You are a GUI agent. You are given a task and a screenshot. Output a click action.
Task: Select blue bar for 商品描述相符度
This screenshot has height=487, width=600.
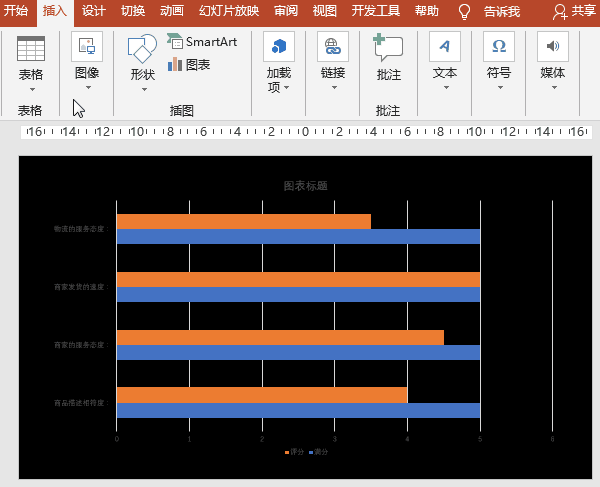(x=298, y=410)
